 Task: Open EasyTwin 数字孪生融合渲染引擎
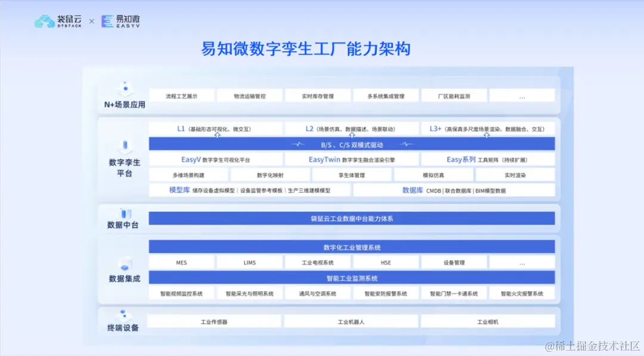pyautogui.click(x=352, y=160)
